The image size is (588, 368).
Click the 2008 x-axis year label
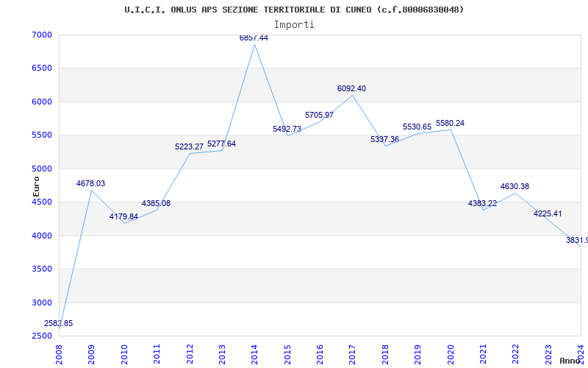[x=59, y=354]
